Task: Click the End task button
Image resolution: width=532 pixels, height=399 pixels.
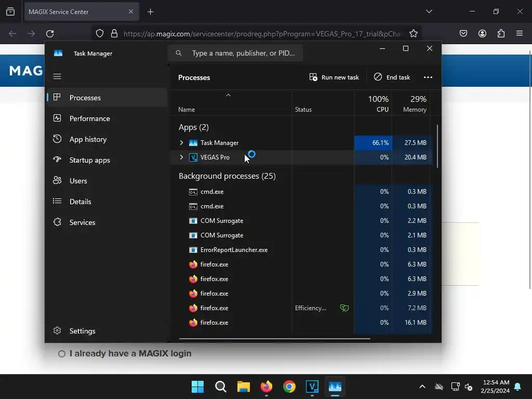Action: [x=392, y=77]
